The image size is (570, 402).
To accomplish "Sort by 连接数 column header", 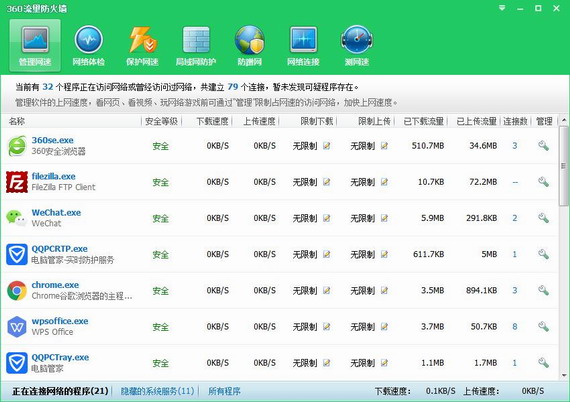I will click(515, 121).
